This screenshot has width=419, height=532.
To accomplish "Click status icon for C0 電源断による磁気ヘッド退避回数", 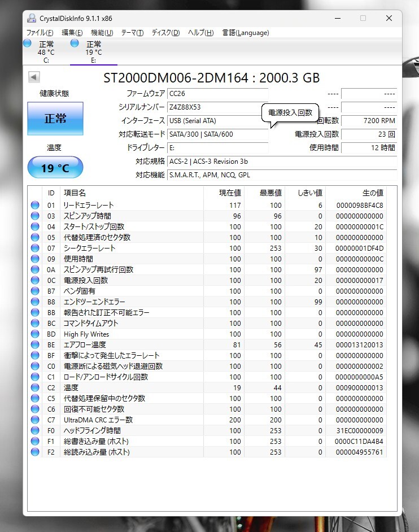I will click(35, 366).
